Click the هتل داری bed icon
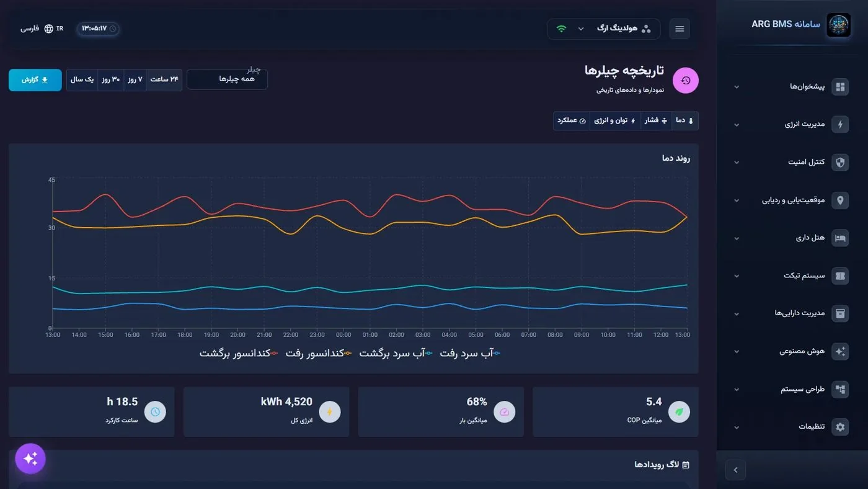The width and height of the screenshot is (868, 489). (840, 238)
